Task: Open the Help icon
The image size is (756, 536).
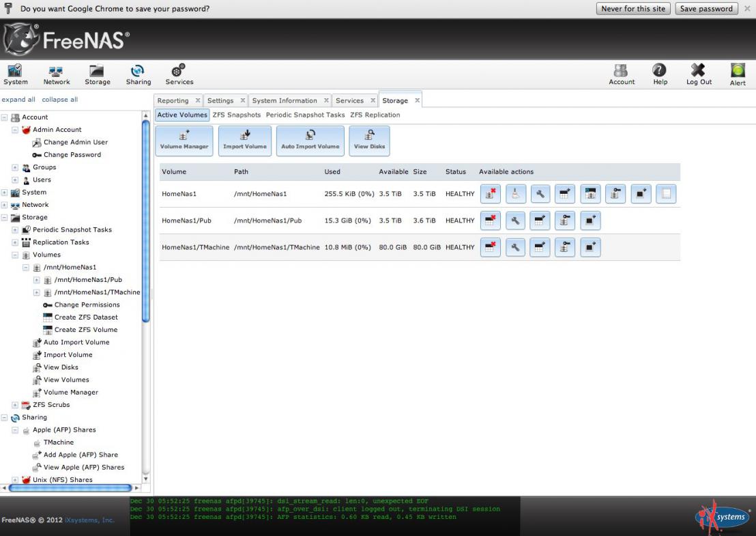Action: [x=660, y=75]
